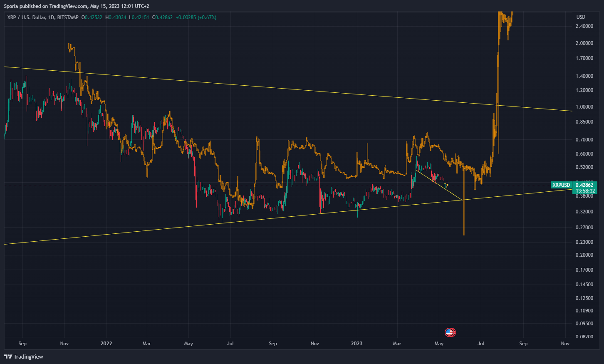
Task: Click the green XRPUSD symbol tag
Action: pos(561,185)
